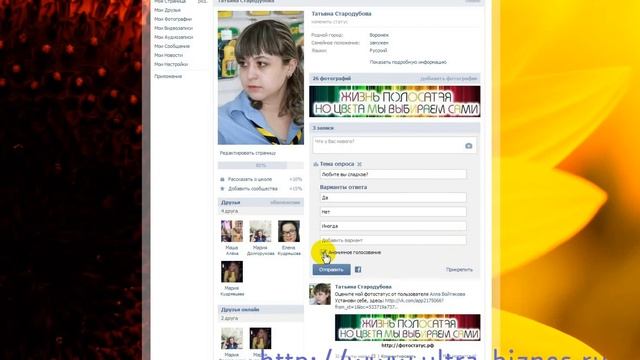
Task: Click Рассказать о школе link
Action: pos(250,179)
